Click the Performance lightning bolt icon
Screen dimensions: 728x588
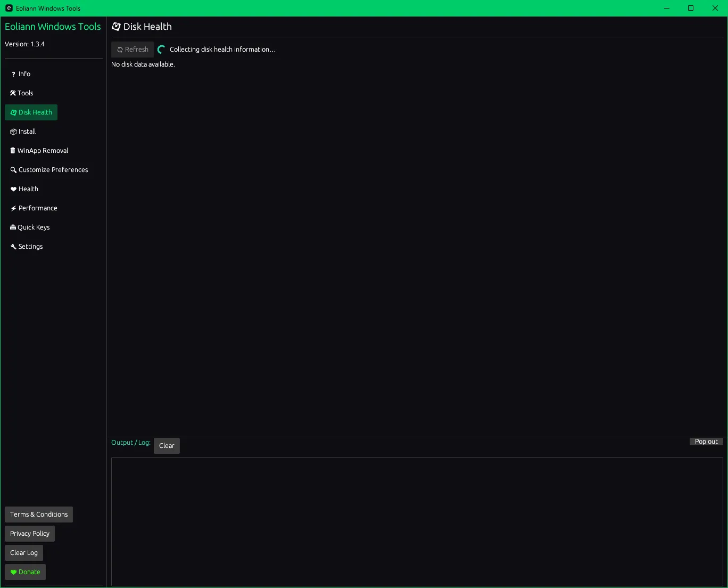(x=13, y=208)
